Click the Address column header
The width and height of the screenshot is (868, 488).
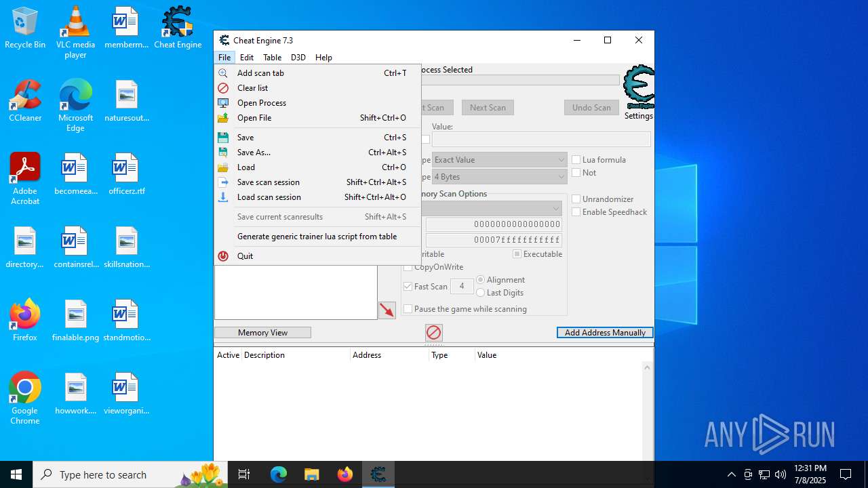pyautogui.click(x=390, y=355)
